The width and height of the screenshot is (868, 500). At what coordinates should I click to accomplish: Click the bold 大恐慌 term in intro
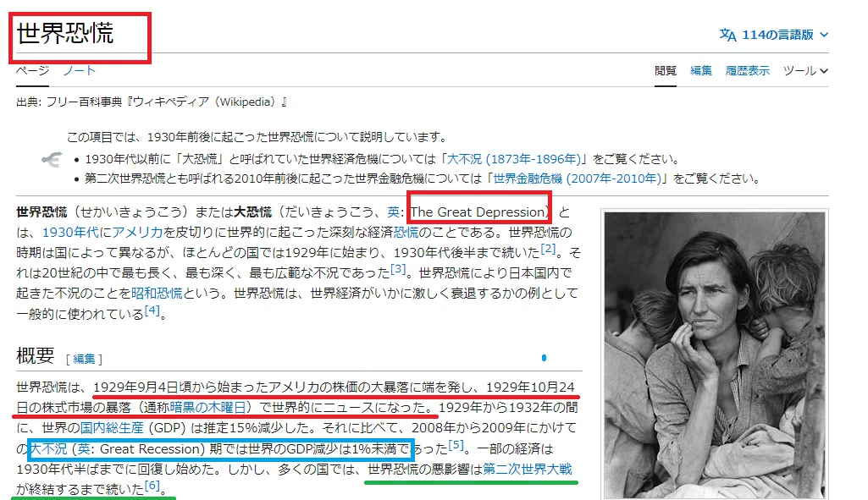[x=253, y=212]
